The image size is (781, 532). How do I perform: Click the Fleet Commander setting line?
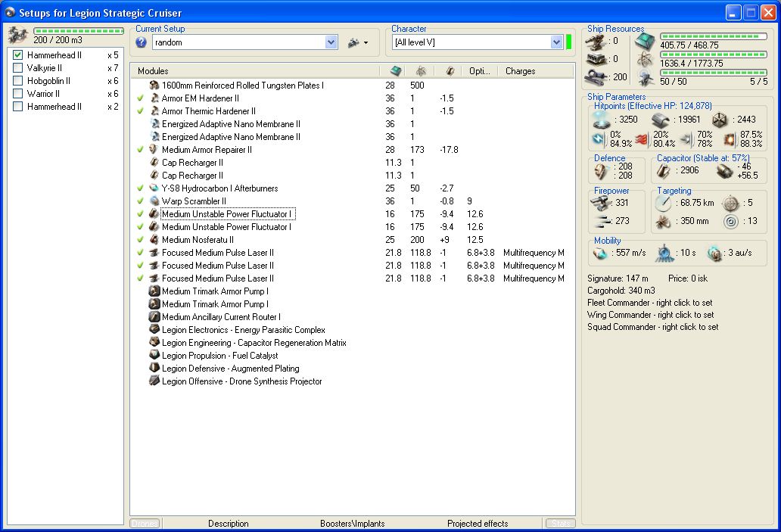click(x=649, y=303)
